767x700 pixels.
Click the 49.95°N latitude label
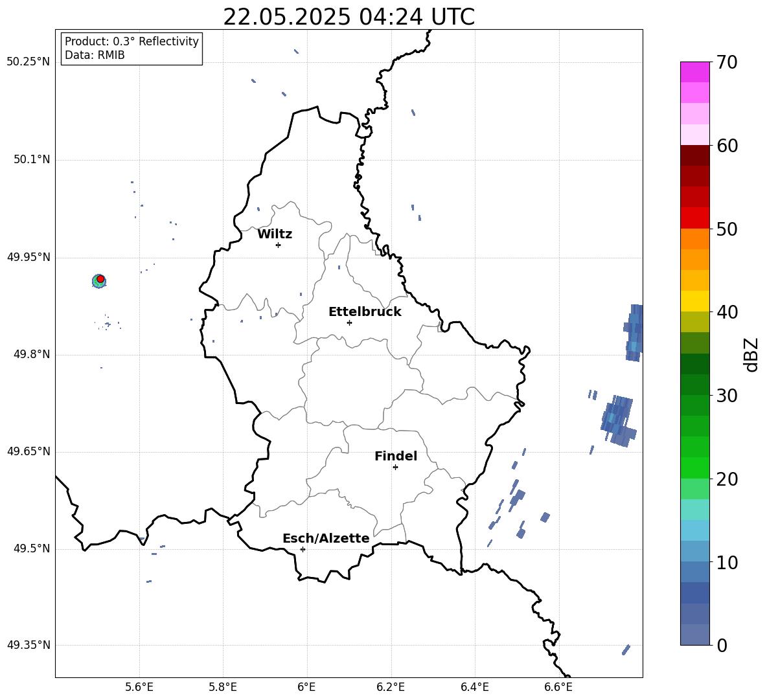29,257
